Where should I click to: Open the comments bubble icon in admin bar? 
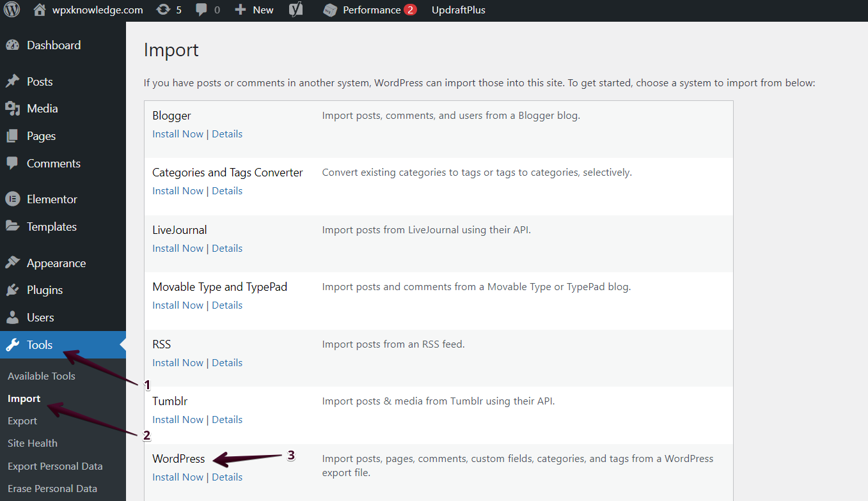pos(201,10)
